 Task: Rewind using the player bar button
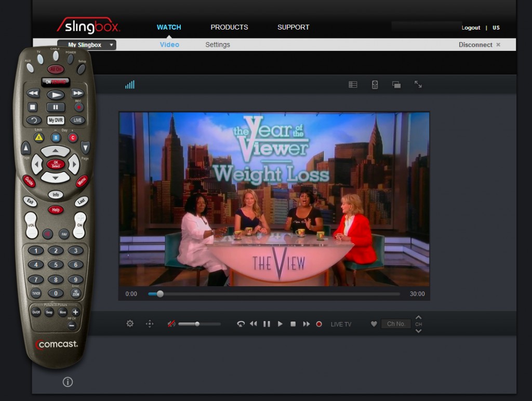[x=254, y=324]
